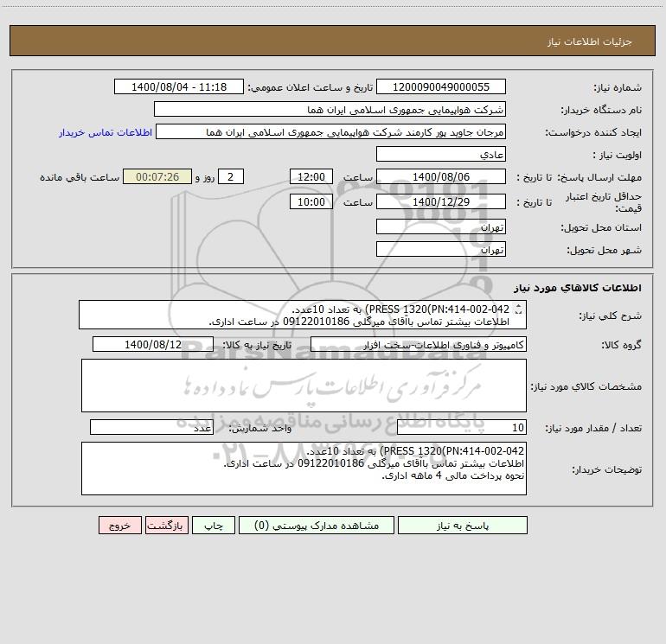This screenshot has width=666, height=644.
Task: Click the ایجاد کننده درخواست field
Action: click(x=331, y=131)
